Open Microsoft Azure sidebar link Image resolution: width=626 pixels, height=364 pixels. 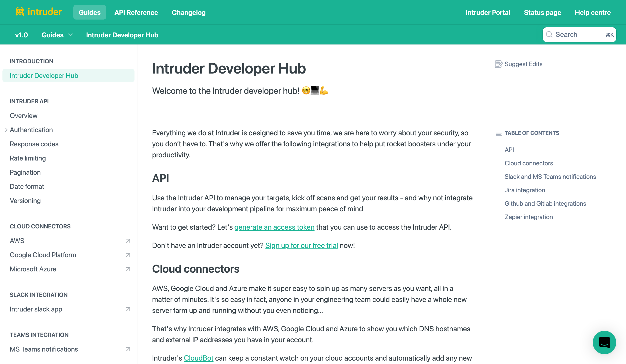pyautogui.click(x=33, y=269)
